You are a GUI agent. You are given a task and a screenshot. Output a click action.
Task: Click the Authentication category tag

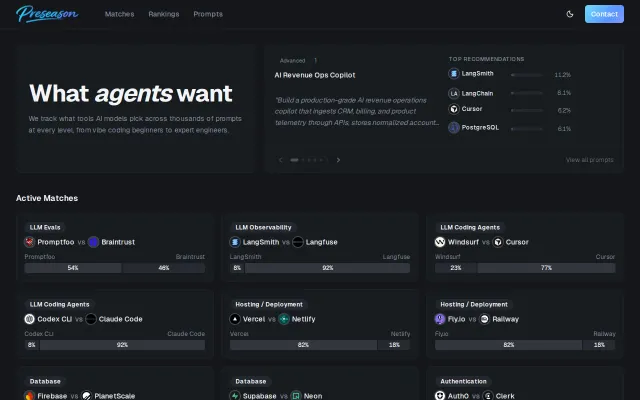tap(463, 381)
